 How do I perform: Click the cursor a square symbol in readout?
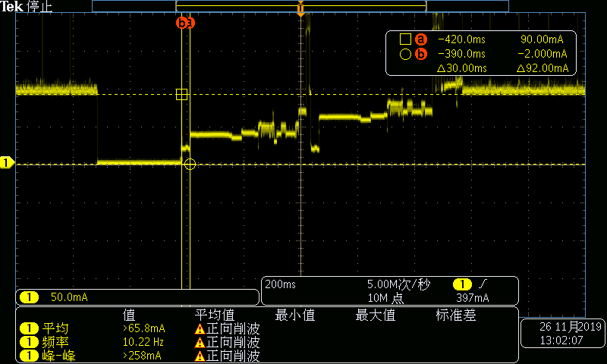click(405, 39)
